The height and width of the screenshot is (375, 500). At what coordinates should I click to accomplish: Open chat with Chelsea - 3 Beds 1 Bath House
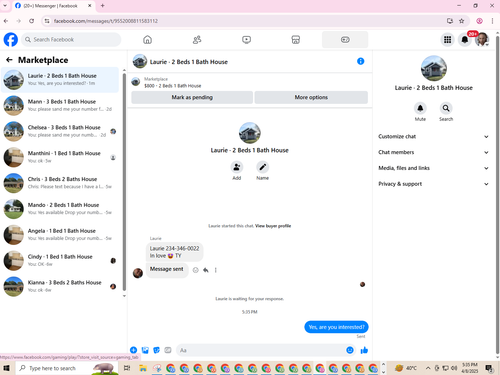pyautogui.click(x=60, y=131)
